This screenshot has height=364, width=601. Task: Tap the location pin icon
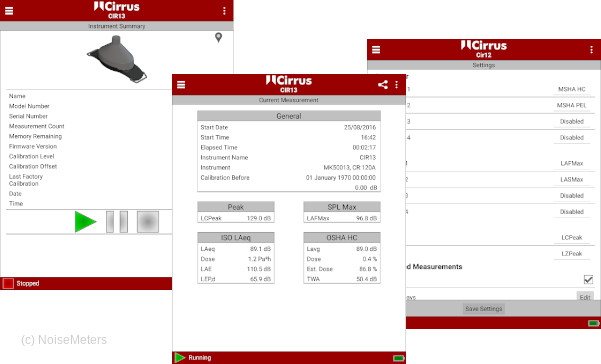[x=218, y=38]
